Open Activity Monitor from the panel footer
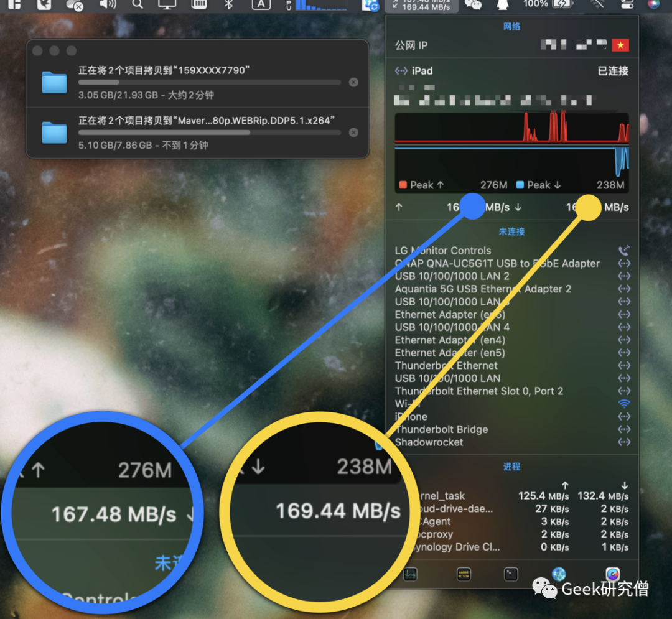This screenshot has width=672, height=619. pyautogui.click(x=410, y=574)
